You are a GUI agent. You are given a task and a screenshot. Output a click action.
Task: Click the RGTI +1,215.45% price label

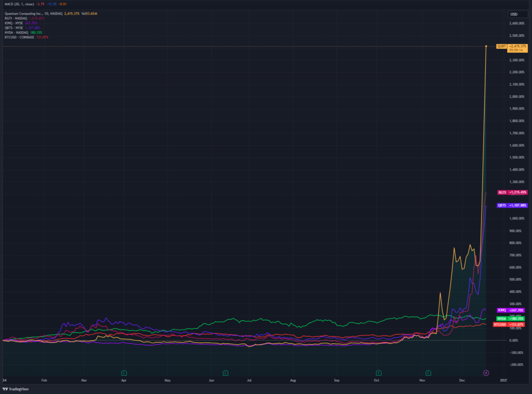[512, 192]
